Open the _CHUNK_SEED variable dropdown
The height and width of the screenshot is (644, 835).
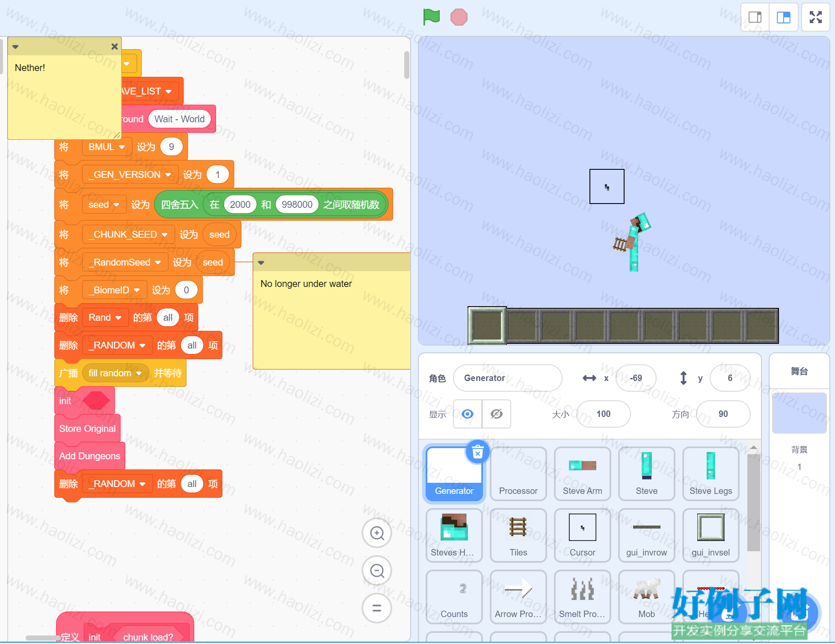click(128, 235)
